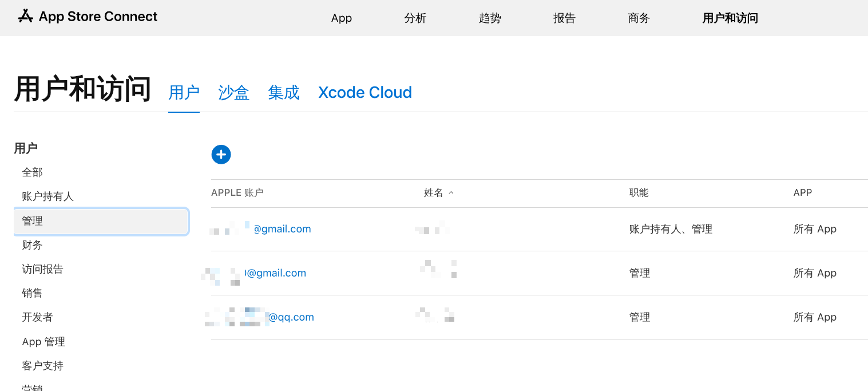Open the 报告 top navigation item
This screenshot has height=391, width=868.
tap(564, 18)
